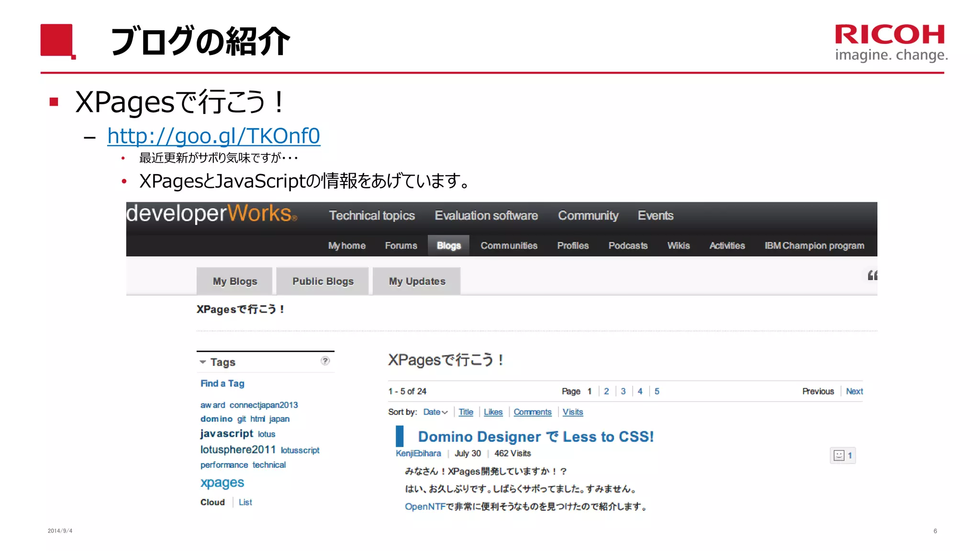Open the Date sort dropdown
This screenshot has height=551, width=980.
435,412
